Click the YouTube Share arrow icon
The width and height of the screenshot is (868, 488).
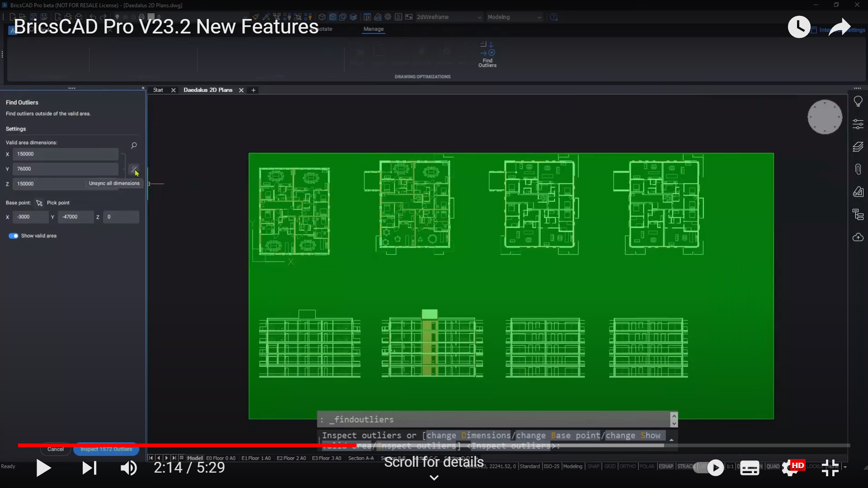839,27
